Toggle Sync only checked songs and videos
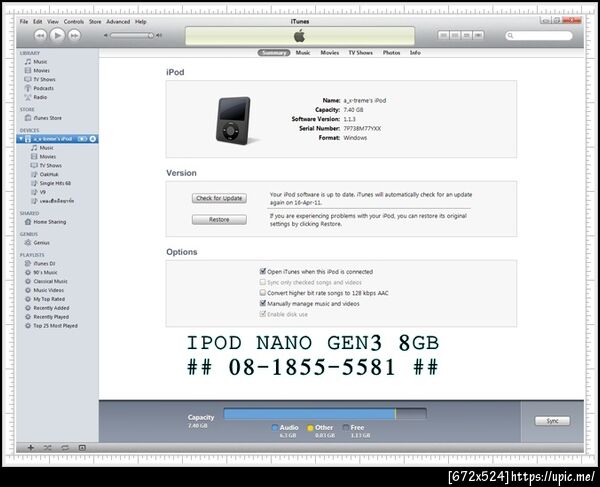 pyautogui.click(x=262, y=282)
